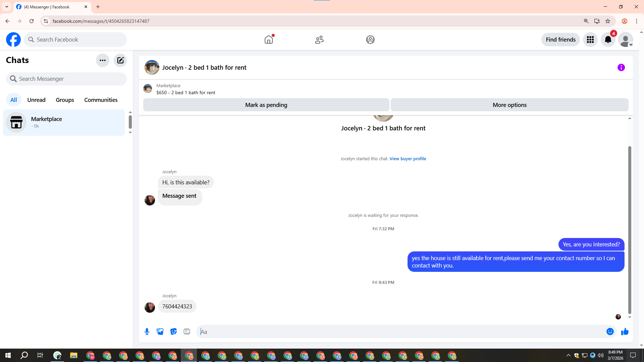Select the Communities chats filter
Viewport: 644px width, 362px height.
pyautogui.click(x=101, y=100)
